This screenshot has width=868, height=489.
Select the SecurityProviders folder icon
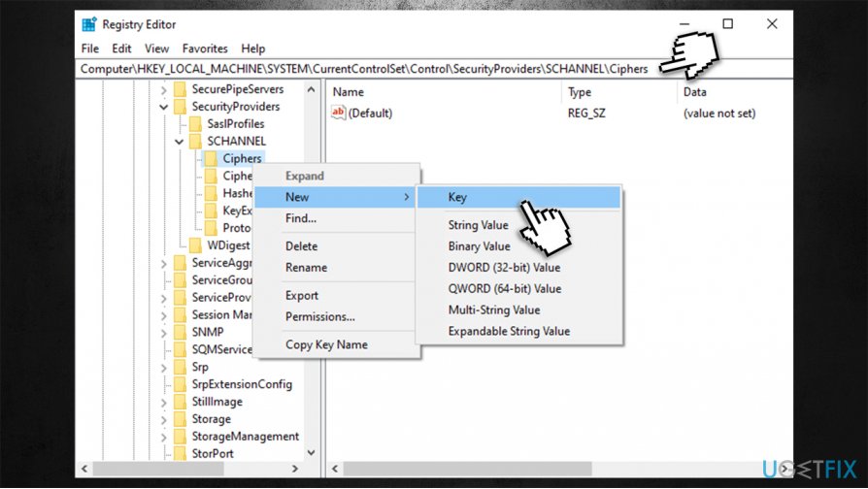click(x=180, y=106)
